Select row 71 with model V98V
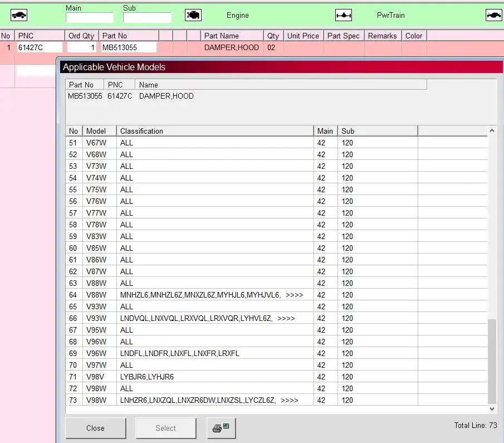The height and width of the screenshot is (443, 504). [x=276, y=377]
